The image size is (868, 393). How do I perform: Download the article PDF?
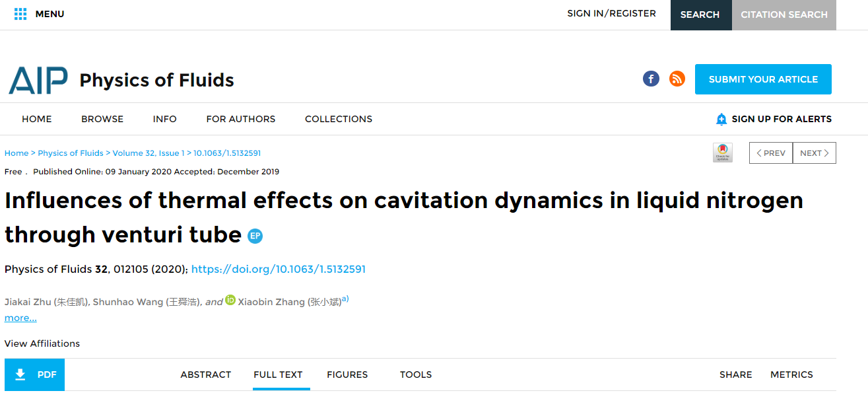coord(34,375)
